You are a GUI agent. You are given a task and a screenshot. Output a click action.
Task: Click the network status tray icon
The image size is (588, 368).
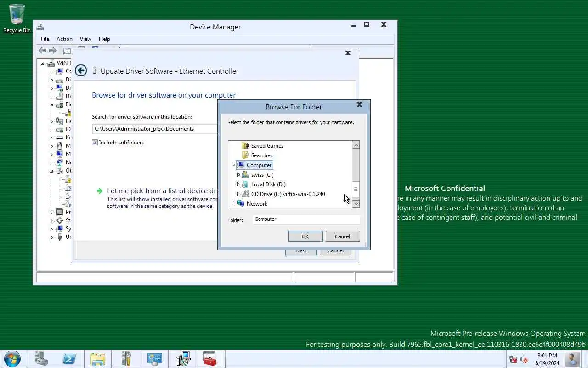tap(513, 359)
